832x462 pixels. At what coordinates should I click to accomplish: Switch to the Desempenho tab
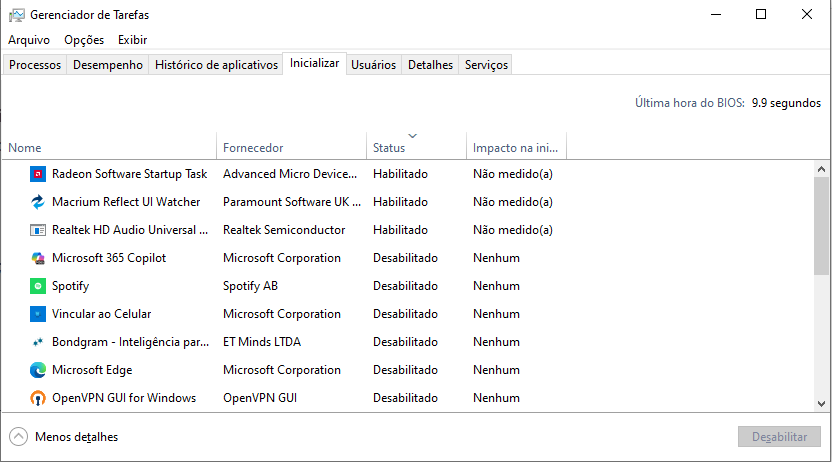click(108, 65)
